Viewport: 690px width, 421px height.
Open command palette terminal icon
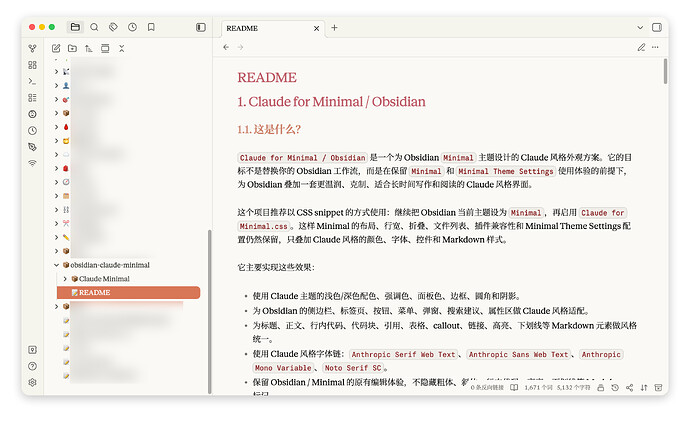coord(32,81)
